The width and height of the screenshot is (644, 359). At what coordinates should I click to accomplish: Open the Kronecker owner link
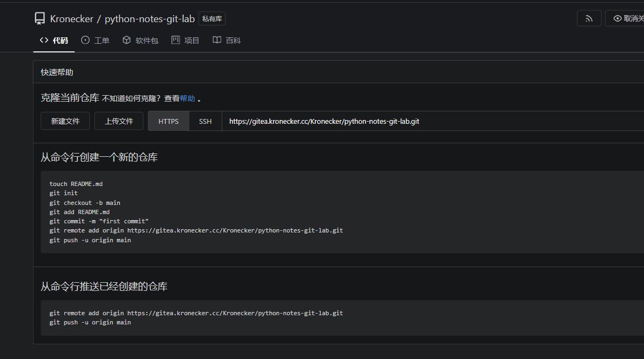[x=71, y=19]
